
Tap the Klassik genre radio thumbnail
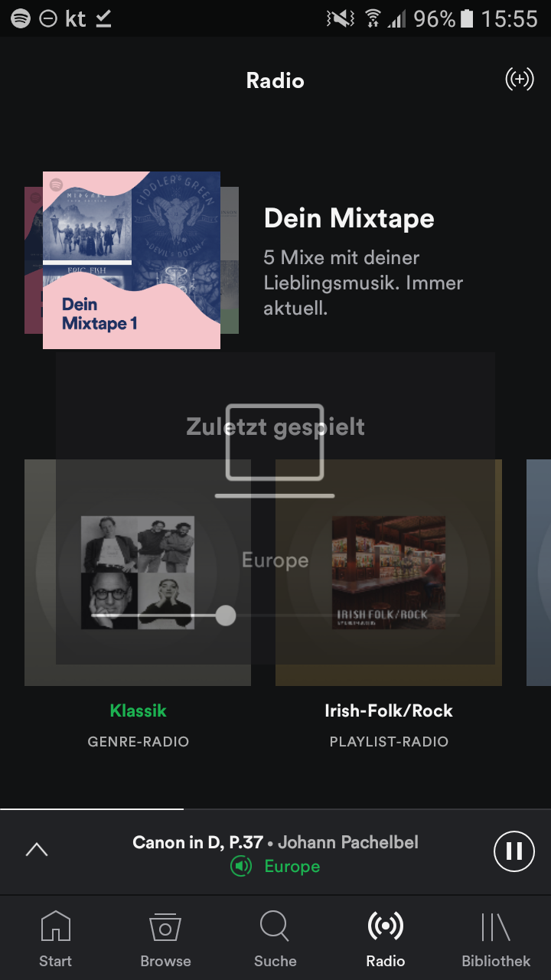(138, 573)
